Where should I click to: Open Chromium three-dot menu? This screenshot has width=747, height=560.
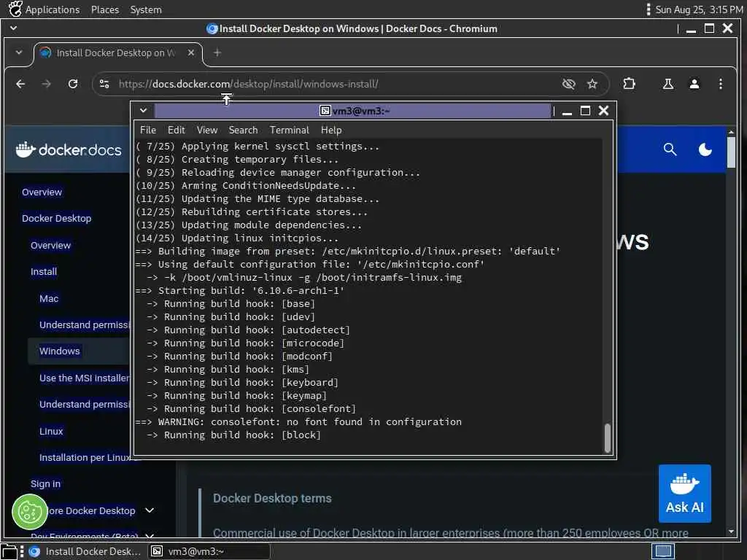[720, 84]
